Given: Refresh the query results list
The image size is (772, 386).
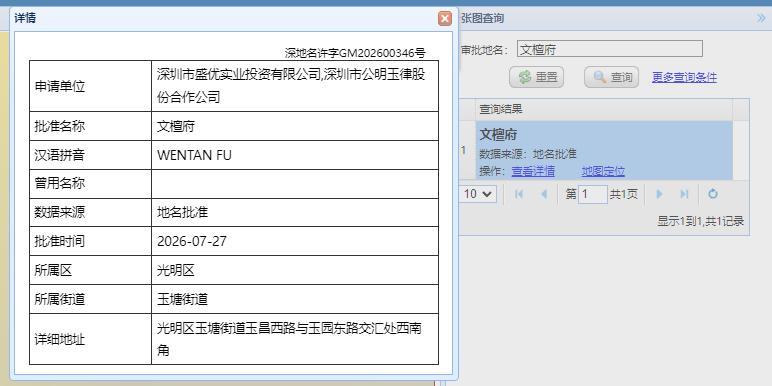Looking at the screenshot, I should point(712,194).
